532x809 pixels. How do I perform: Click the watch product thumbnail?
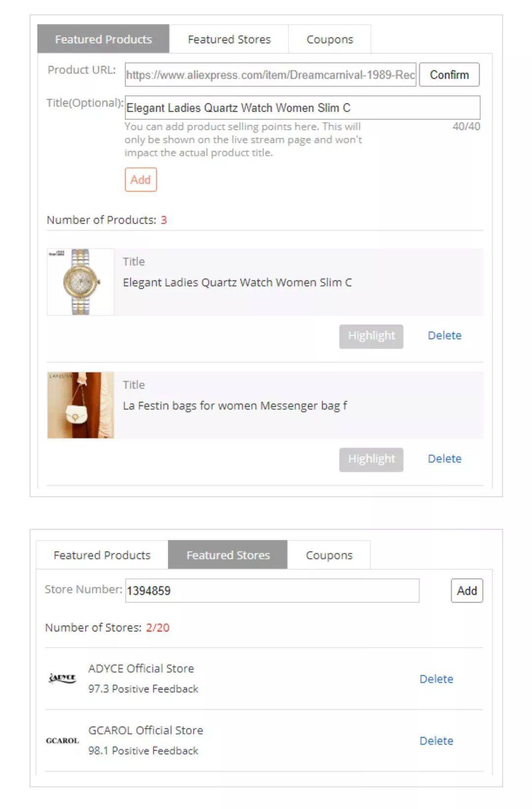coord(81,282)
